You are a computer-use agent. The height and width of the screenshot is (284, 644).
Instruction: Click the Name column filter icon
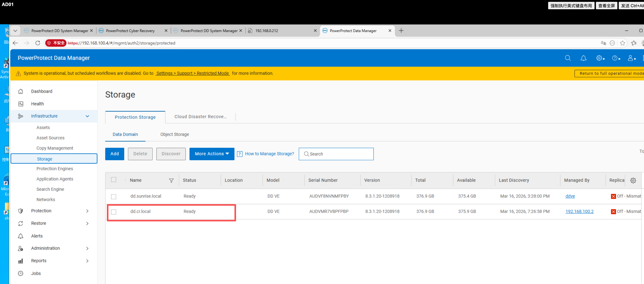click(x=171, y=180)
